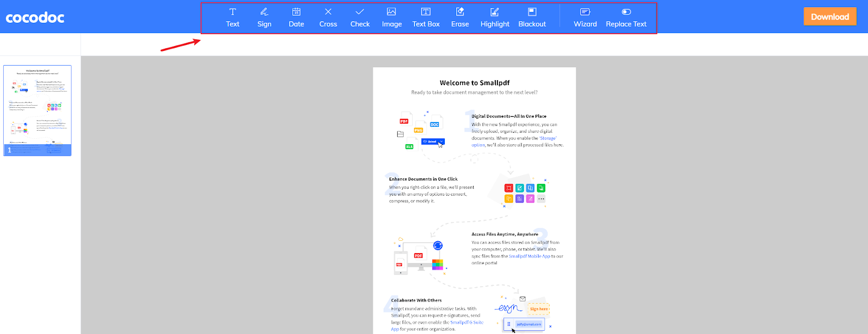Enable the Highlight tool
This screenshot has height=334, width=868.
coord(495,17)
